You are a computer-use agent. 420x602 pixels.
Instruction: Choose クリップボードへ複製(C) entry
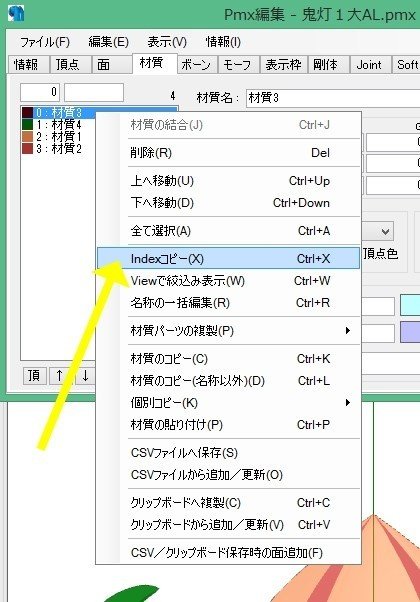(229, 503)
